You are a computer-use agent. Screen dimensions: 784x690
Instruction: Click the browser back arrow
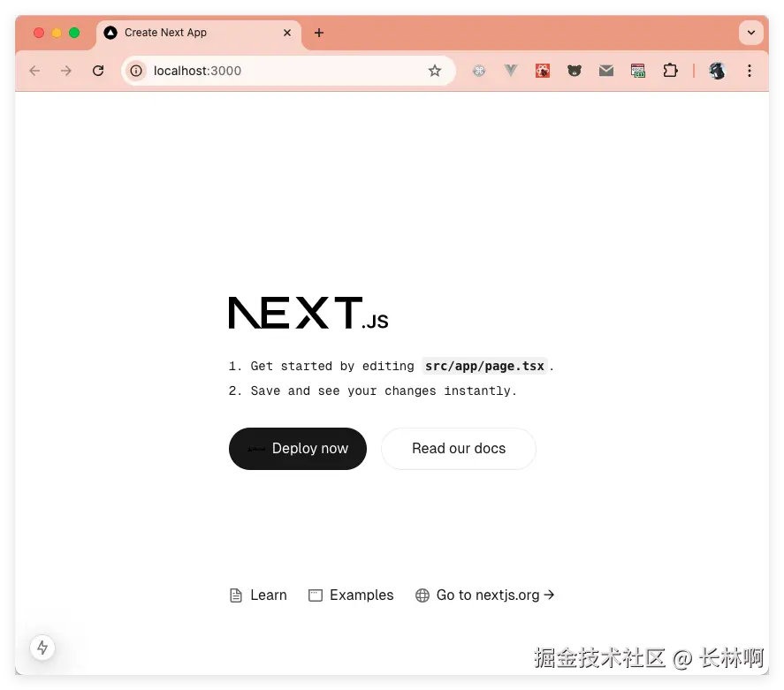point(34,71)
